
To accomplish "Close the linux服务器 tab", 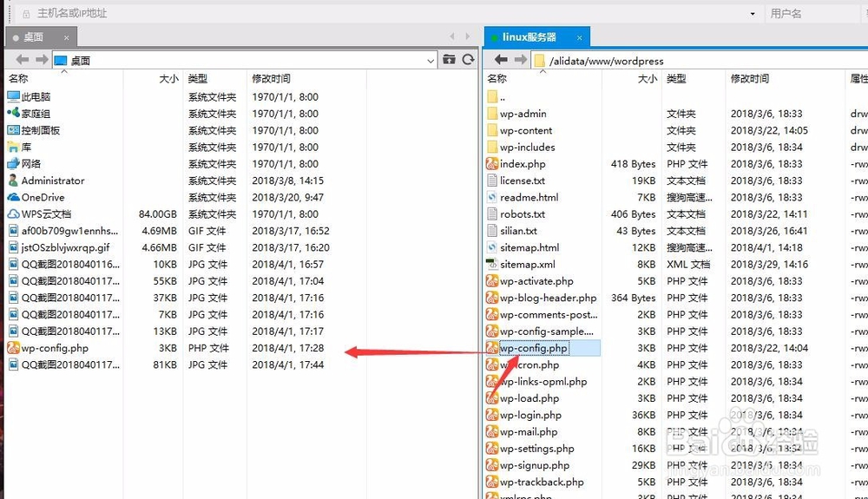I will [580, 38].
